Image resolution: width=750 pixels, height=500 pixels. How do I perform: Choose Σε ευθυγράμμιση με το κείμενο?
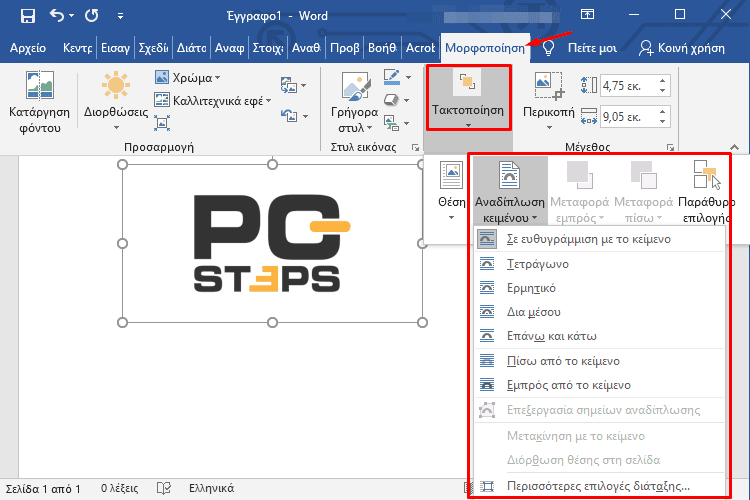pyautogui.click(x=600, y=239)
